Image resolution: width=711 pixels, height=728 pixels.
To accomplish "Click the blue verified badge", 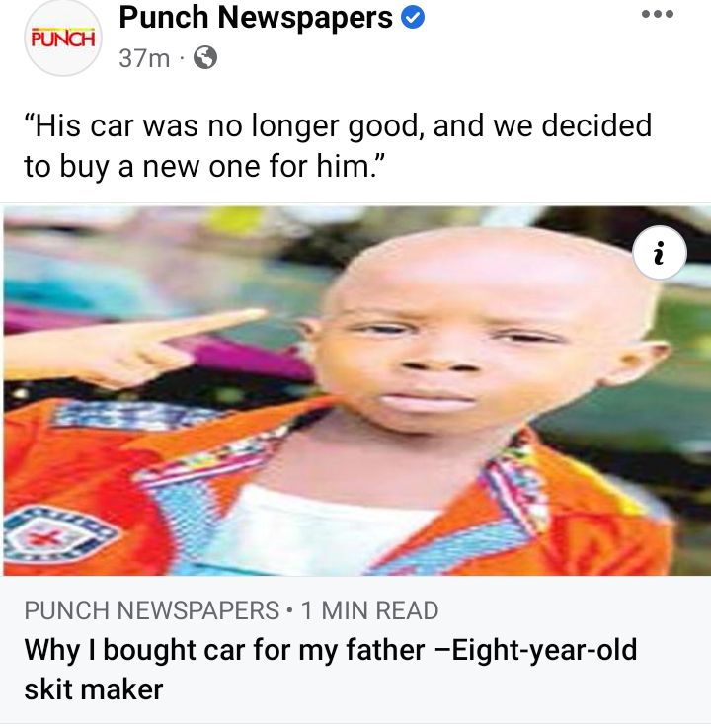I will click(413, 18).
